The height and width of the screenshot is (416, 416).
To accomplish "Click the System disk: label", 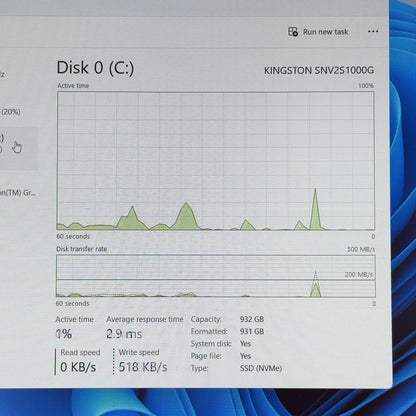I will (x=211, y=344).
